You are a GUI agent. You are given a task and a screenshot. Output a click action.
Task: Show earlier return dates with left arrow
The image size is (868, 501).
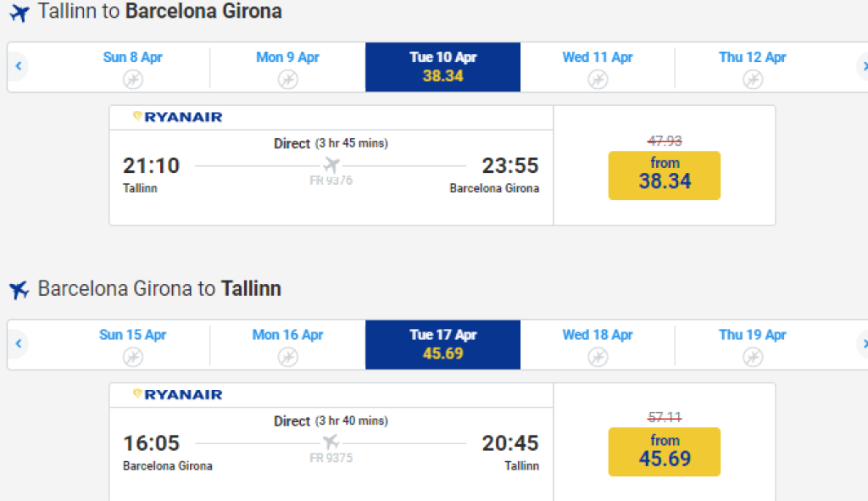(18, 344)
